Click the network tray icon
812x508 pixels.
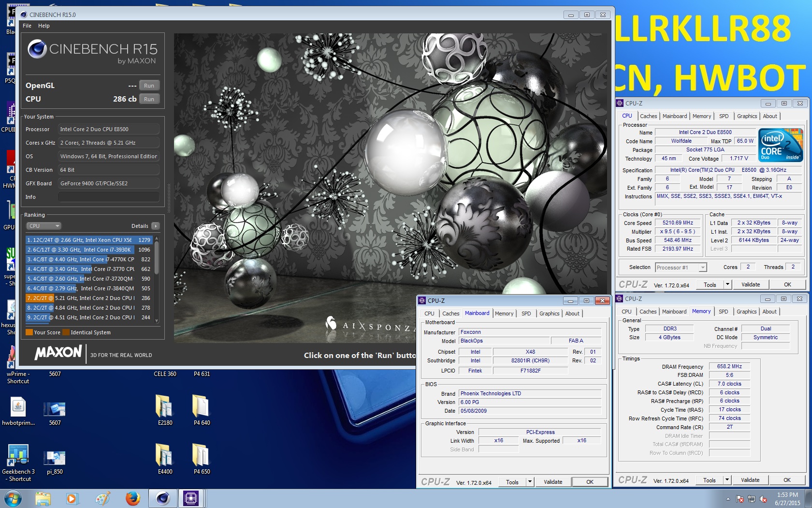click(752, 499)
